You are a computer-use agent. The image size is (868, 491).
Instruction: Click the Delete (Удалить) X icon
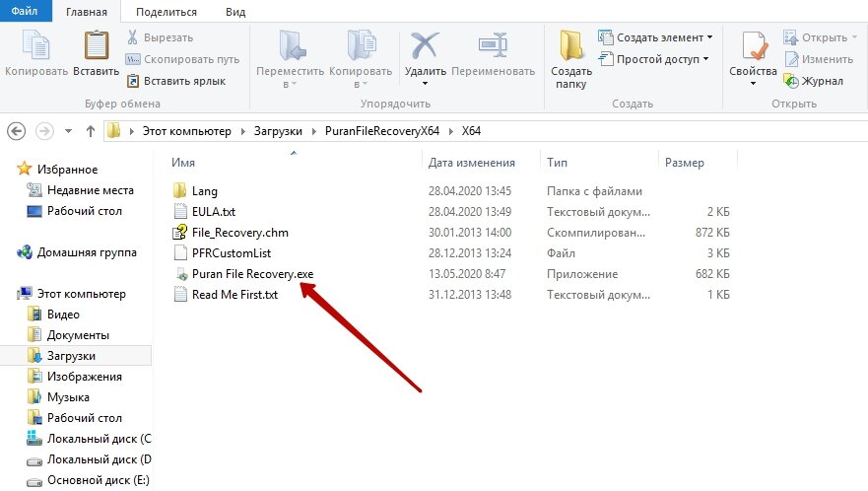pos(425,45)
